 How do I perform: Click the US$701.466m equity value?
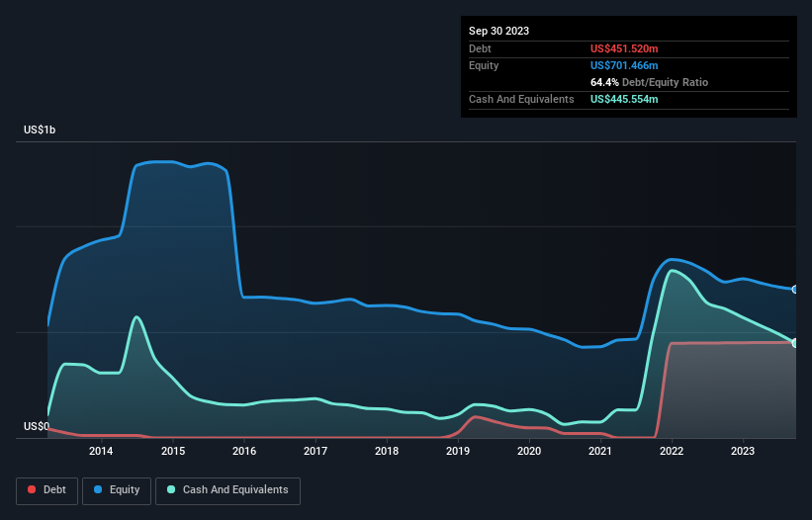pyautogui.click(x=624, y=65)
